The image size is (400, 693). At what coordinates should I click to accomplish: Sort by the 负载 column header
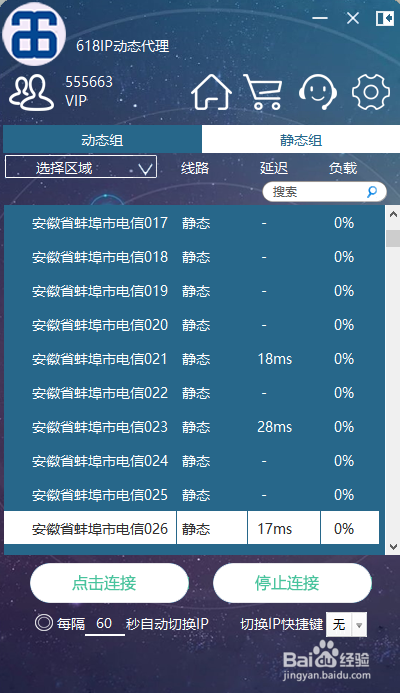tap(343, 168)
